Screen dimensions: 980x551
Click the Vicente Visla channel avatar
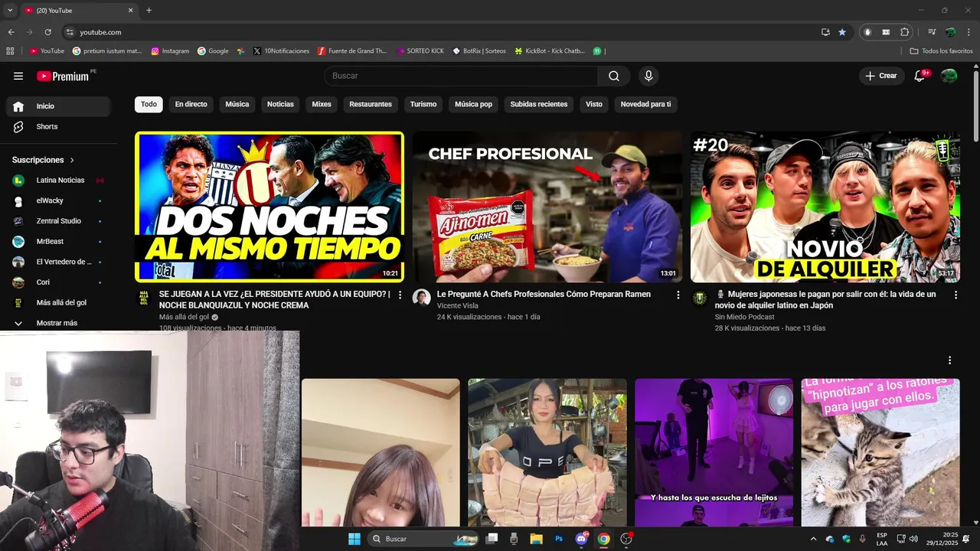point(421,298)
